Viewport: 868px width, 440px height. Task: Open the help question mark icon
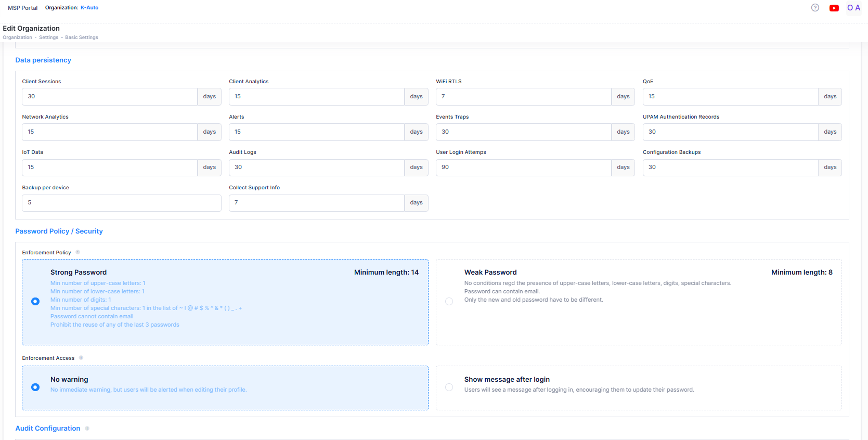coord(815,8)
